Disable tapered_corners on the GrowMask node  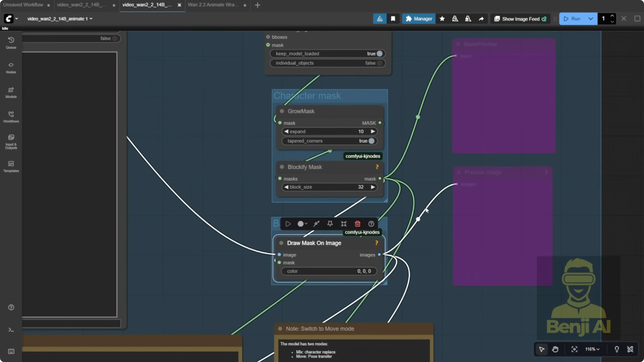click(372, 141)
